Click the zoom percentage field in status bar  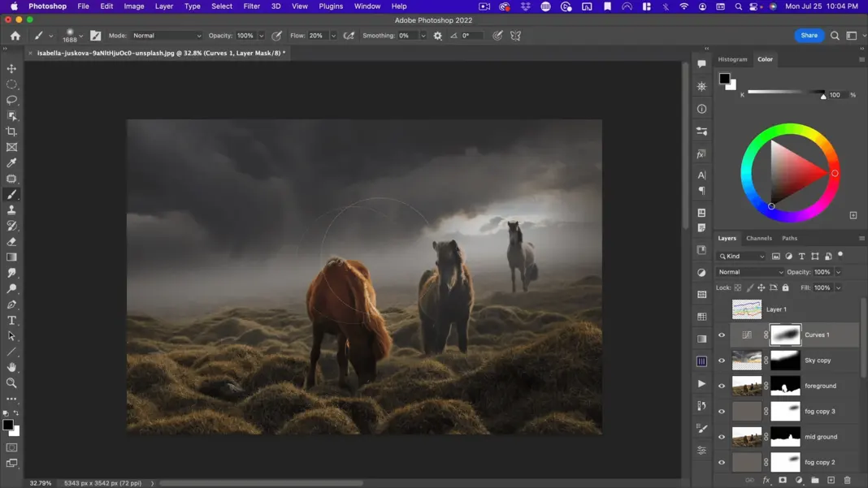(x=40, y=483)
